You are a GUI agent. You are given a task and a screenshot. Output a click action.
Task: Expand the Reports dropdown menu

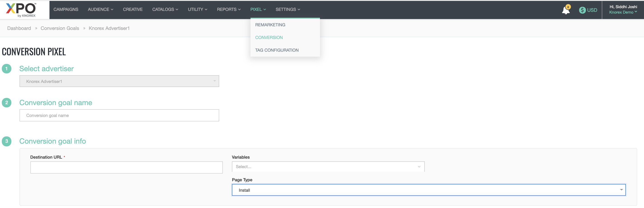229,10
